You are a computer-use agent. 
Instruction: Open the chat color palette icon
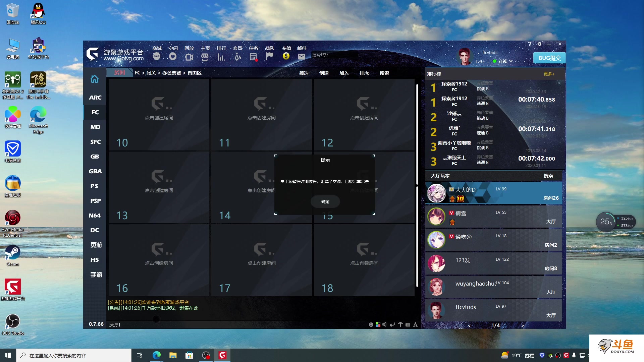378,324
